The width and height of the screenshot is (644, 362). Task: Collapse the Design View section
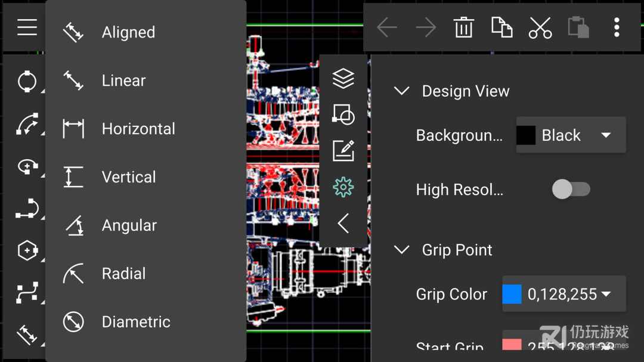click(x=401, y=91)
